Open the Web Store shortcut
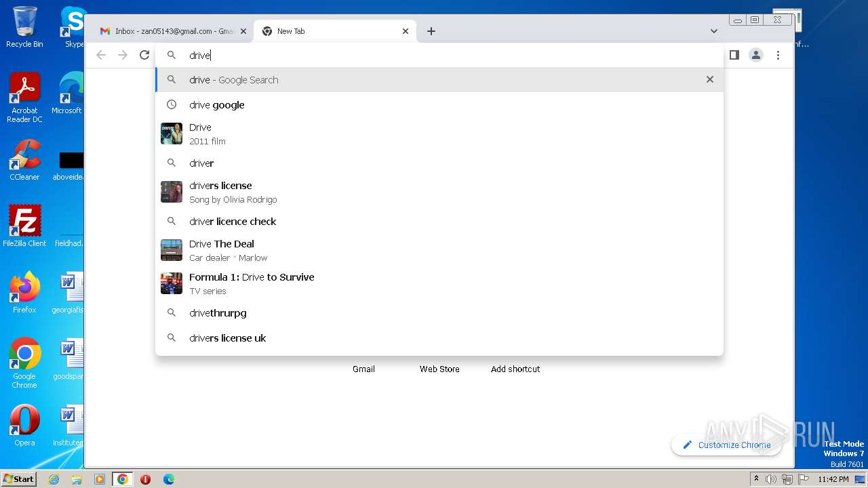 pos(439,369)
